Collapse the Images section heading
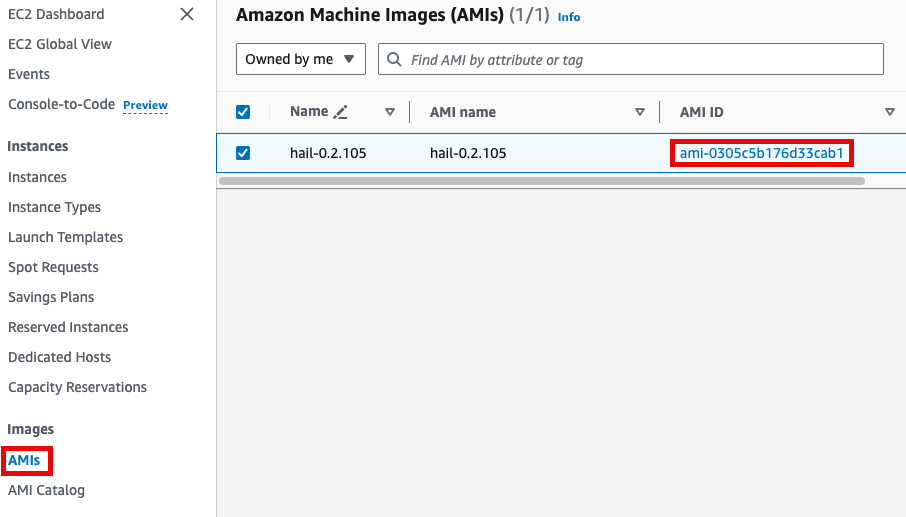Image resolution: width=906 pixels, height=517 pixels. (x=31, y=429)
